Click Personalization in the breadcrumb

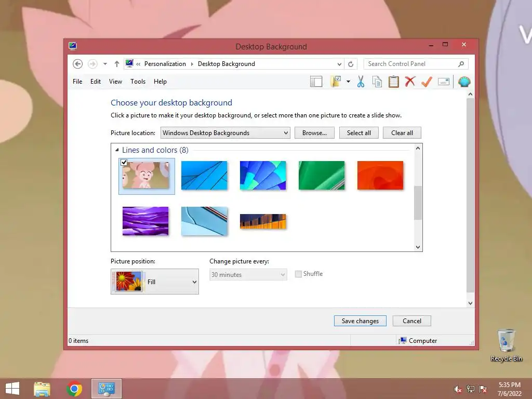[165, 64]
